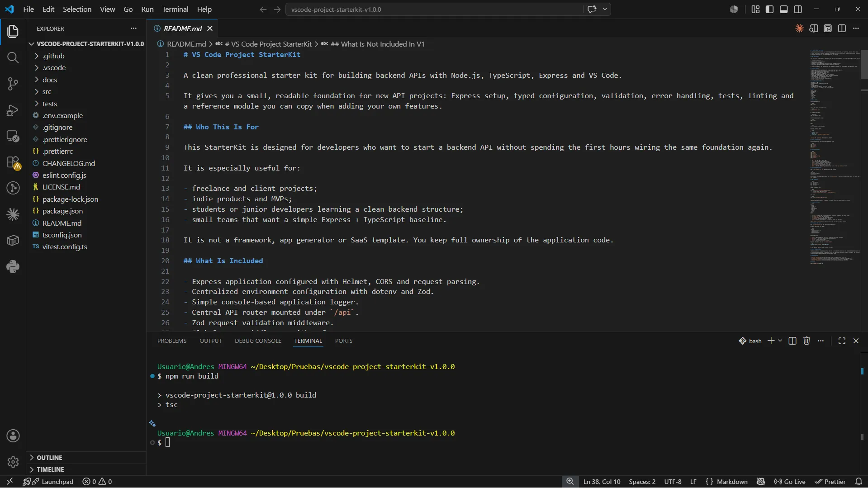Toggle the Copilot status icon in status bar

(761, 482)
